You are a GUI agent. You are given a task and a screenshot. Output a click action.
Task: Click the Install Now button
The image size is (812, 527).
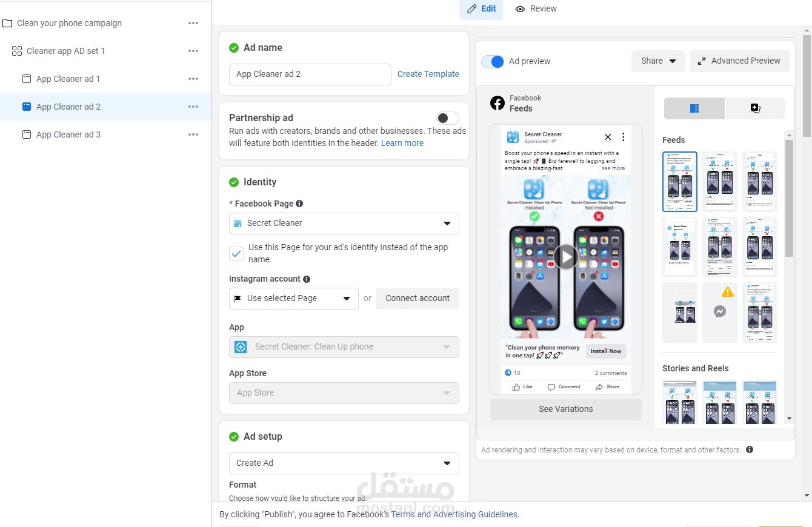point(606,351)
